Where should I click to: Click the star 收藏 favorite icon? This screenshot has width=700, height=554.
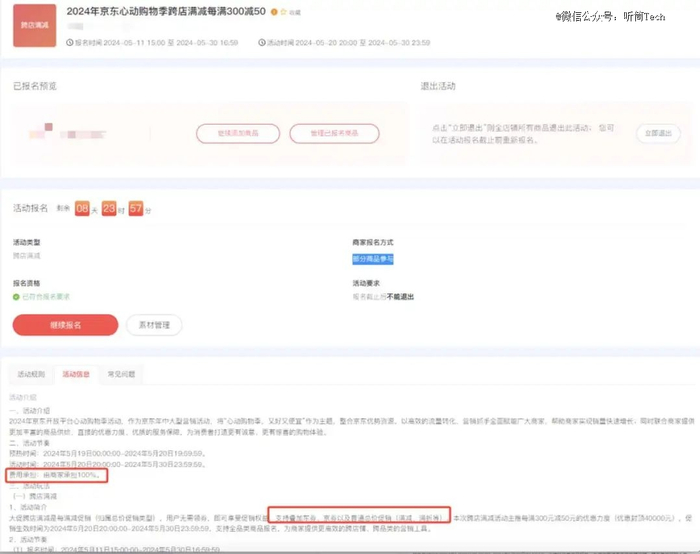tap(283, 12)
